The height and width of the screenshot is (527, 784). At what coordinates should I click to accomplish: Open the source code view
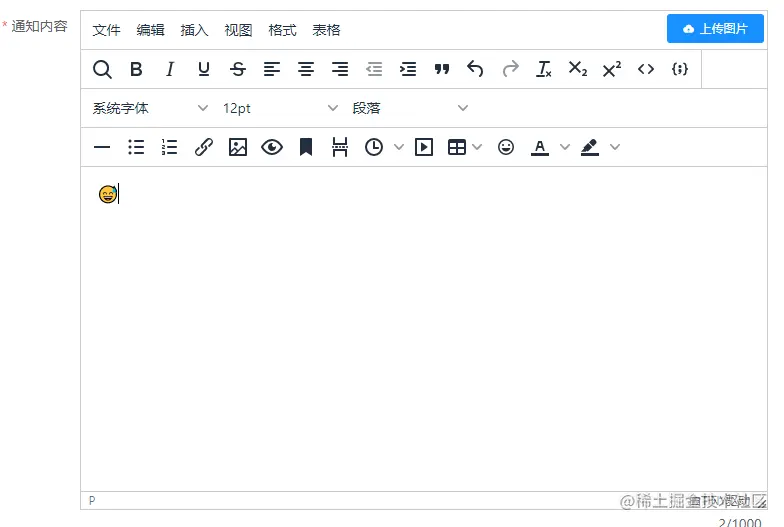pyautogui.click(x=646, y=69)
